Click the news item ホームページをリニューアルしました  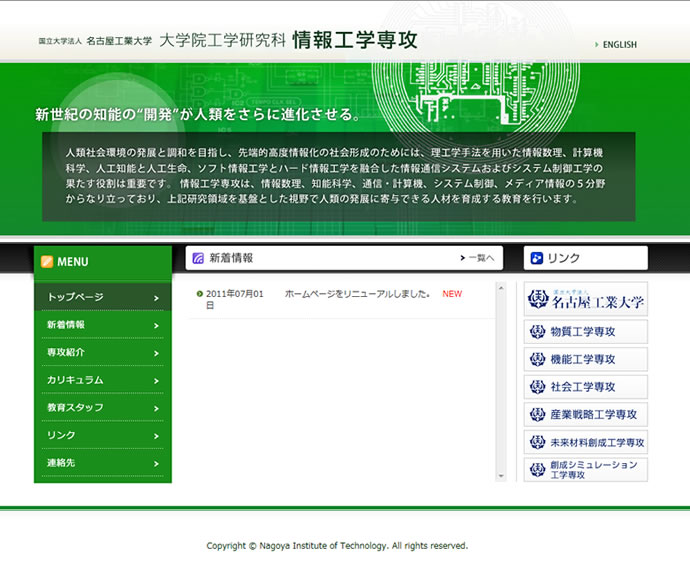(x=357, y=294)
